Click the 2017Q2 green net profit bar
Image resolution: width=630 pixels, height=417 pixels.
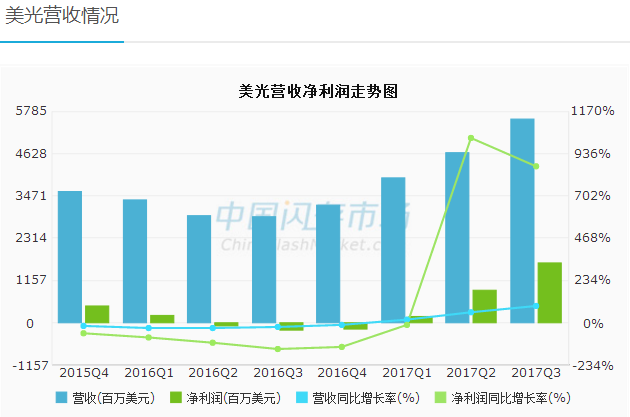(485, 307)
